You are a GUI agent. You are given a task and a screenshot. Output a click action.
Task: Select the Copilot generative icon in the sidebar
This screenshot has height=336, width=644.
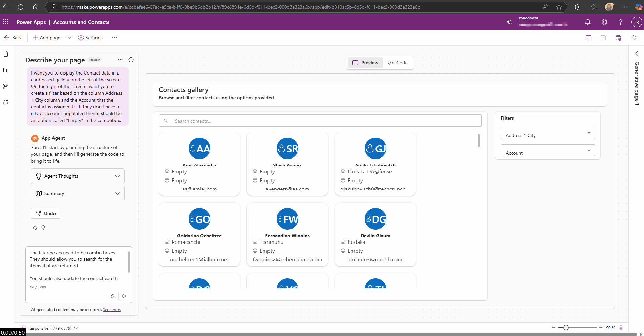point(6,102)
